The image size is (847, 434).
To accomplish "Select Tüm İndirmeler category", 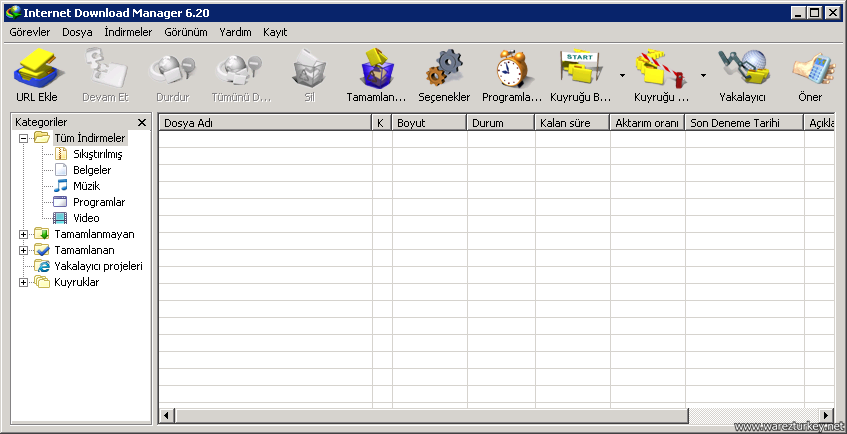I will (90, 138).
